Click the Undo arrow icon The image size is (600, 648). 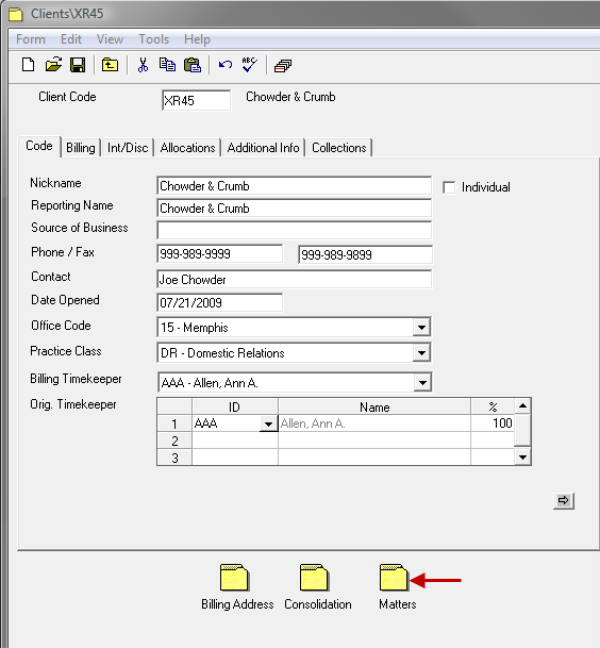pos(225,65)
